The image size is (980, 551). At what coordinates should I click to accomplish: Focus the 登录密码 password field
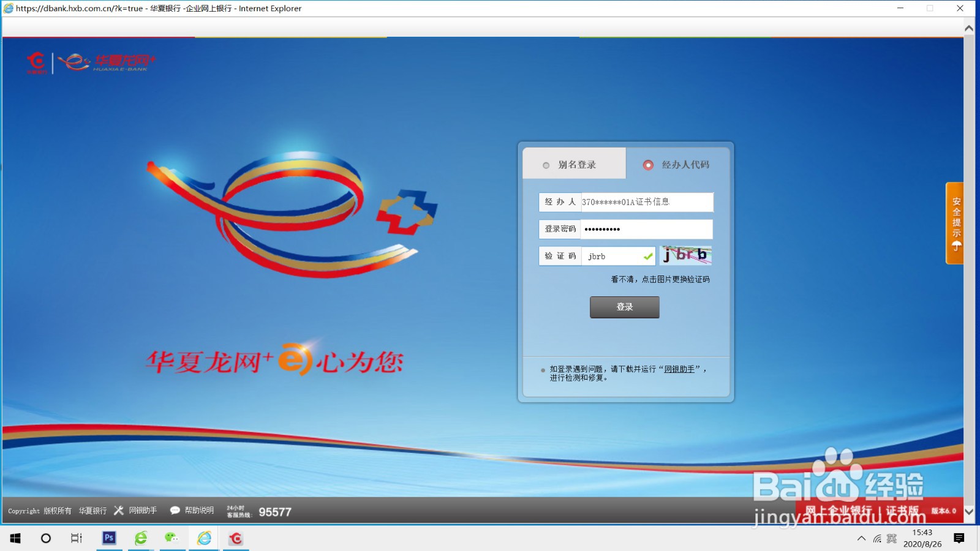[x=646, y=229]
